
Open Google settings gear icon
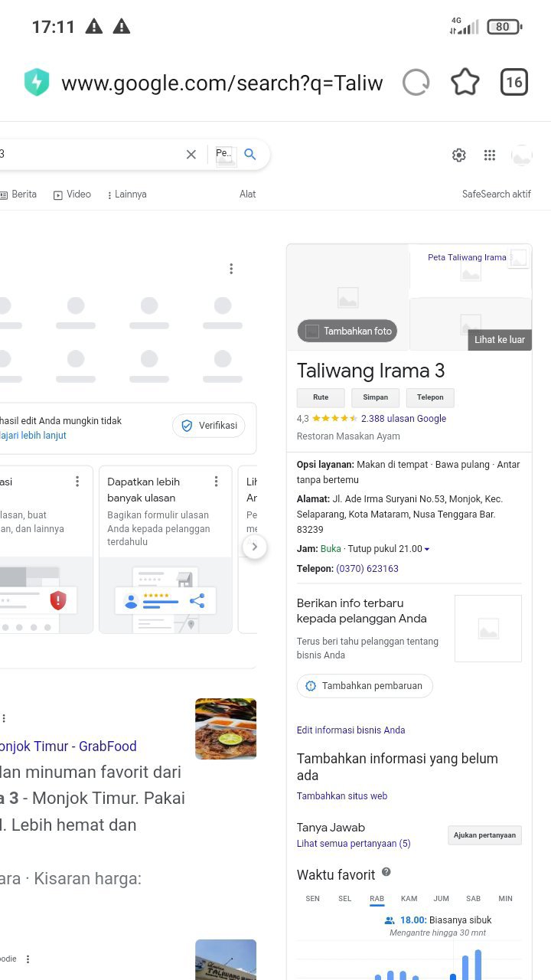(459, 155)
